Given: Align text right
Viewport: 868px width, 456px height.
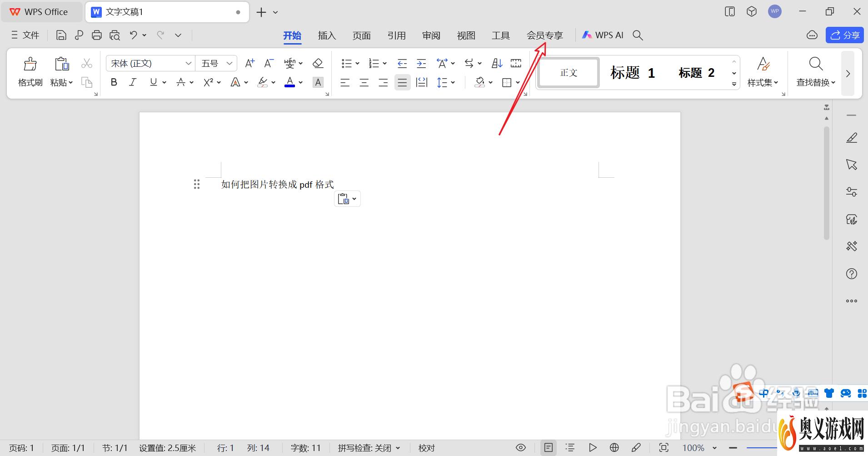Looking at the screenshot, I should coord(383,82).
